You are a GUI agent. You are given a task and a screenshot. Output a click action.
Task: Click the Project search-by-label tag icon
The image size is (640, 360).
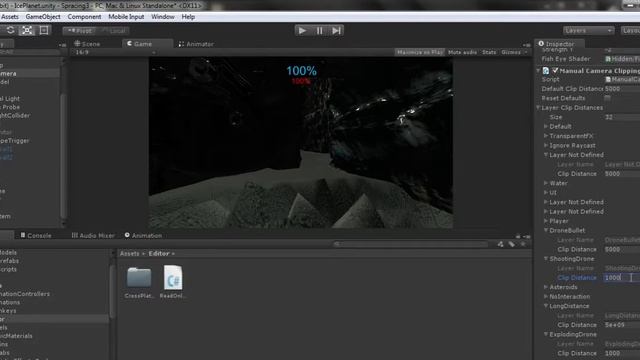point(511,244)
